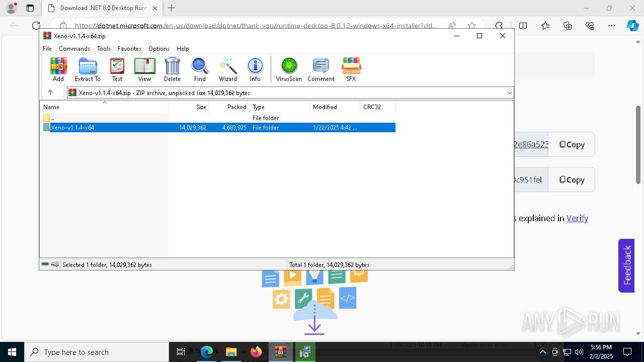Open the Copilot sidebar icon
Image resolution: width=644 pixels, height=362 pixels.
[x=632, y=26]
